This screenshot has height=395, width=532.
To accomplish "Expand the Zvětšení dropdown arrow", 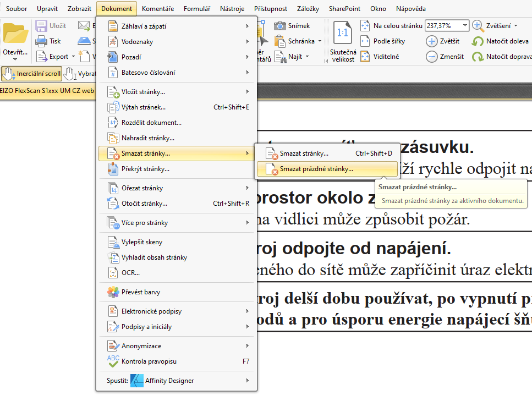I will pyautogui.click(x=515, y=26).
